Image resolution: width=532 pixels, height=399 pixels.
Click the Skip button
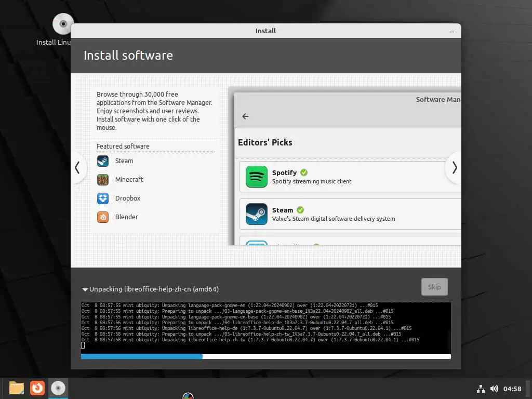pyautogui.click(x=434, y=287)
